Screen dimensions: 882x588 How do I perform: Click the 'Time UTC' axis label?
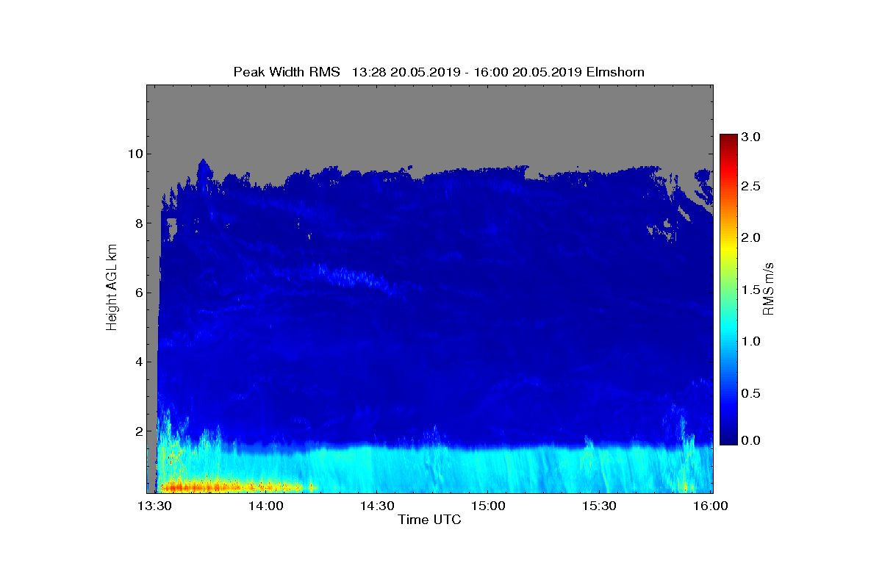point(429,520)
